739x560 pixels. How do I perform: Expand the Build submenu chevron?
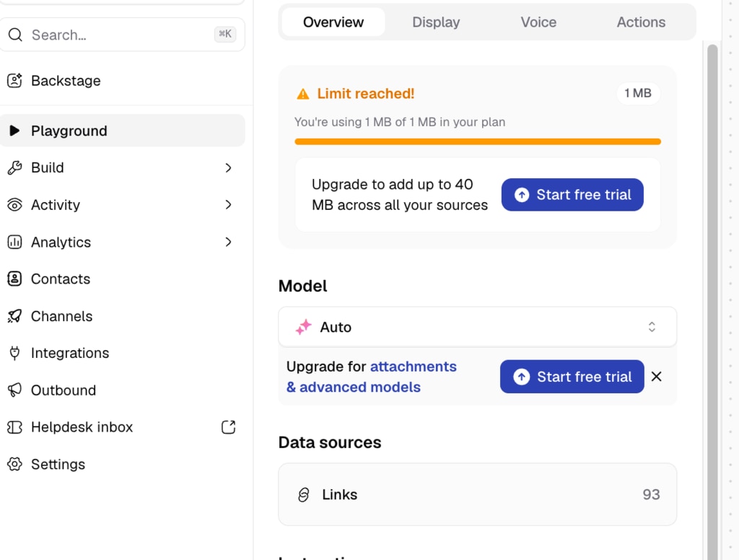[x=228, y=168]
